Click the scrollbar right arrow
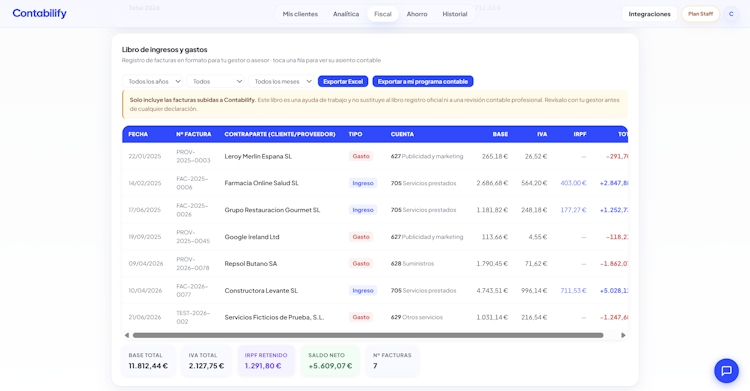 [623, 335]
